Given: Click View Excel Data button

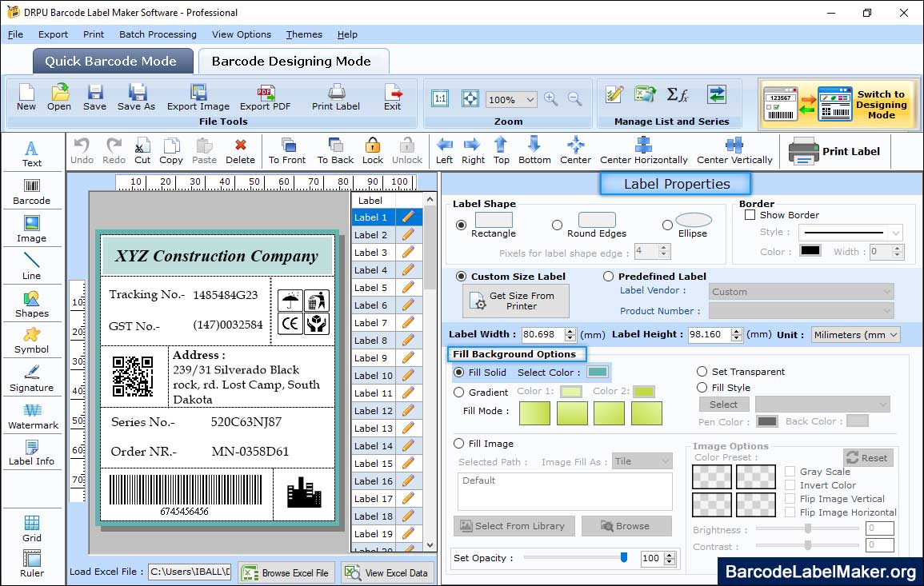Looking at the screenshot, I should tap(387, 572).
